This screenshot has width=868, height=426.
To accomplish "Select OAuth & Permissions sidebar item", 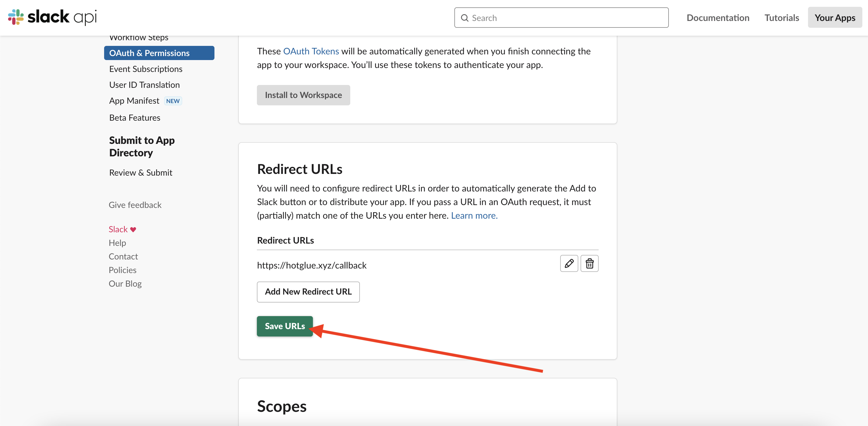I will pyautogui.click(x=159, y=53).
